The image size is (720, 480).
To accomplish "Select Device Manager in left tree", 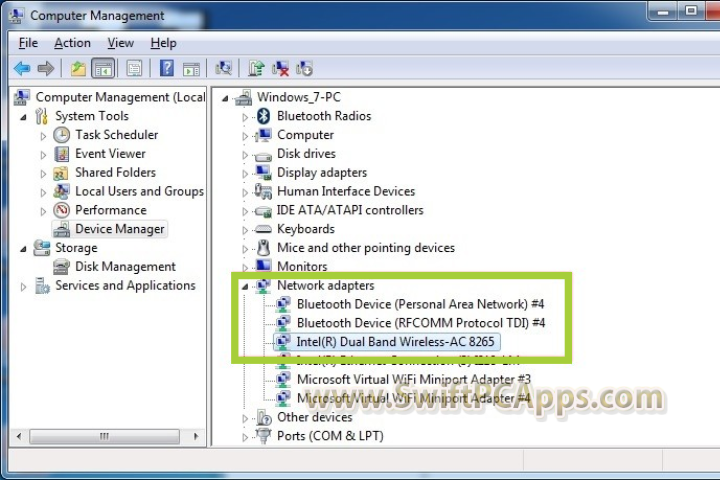I will pyautogui.click(x=119, y=229).
